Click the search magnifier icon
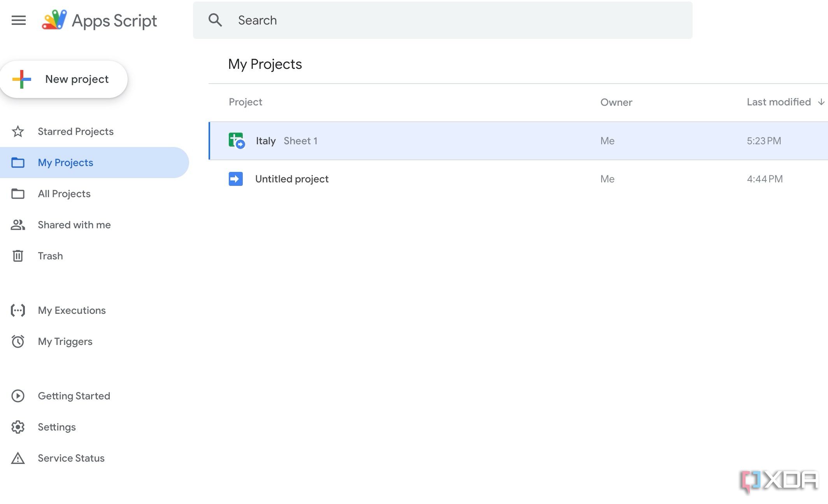This screenshot has height=504, width=828. pos(215,20)
